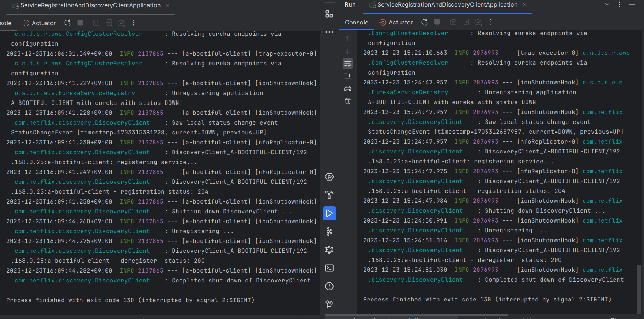The image size is (644, 319).
Task: Open the Build hammer tool window
Action: 329,195
